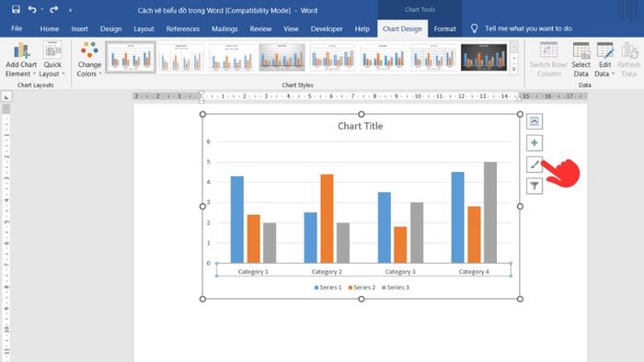Open the Developer tab

[327, 28]
